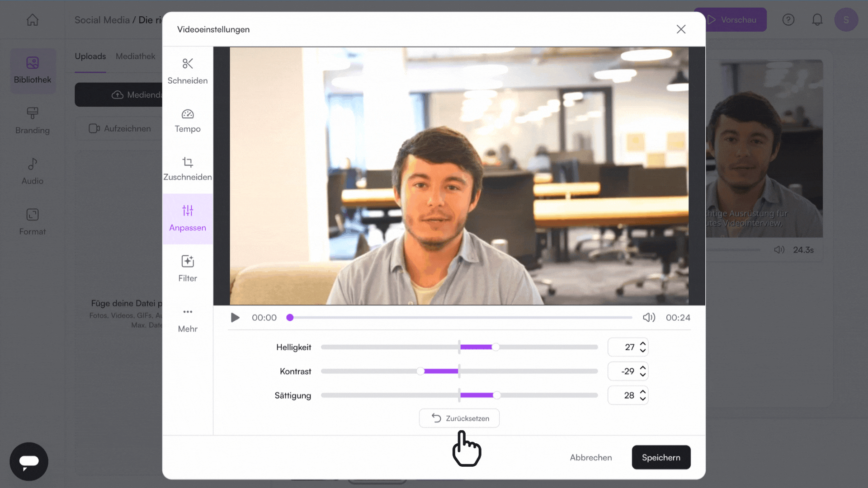Decrease Helligkeit value with down arrow
The width and height of the screenshot is (868, 488).
pos(643,351)
